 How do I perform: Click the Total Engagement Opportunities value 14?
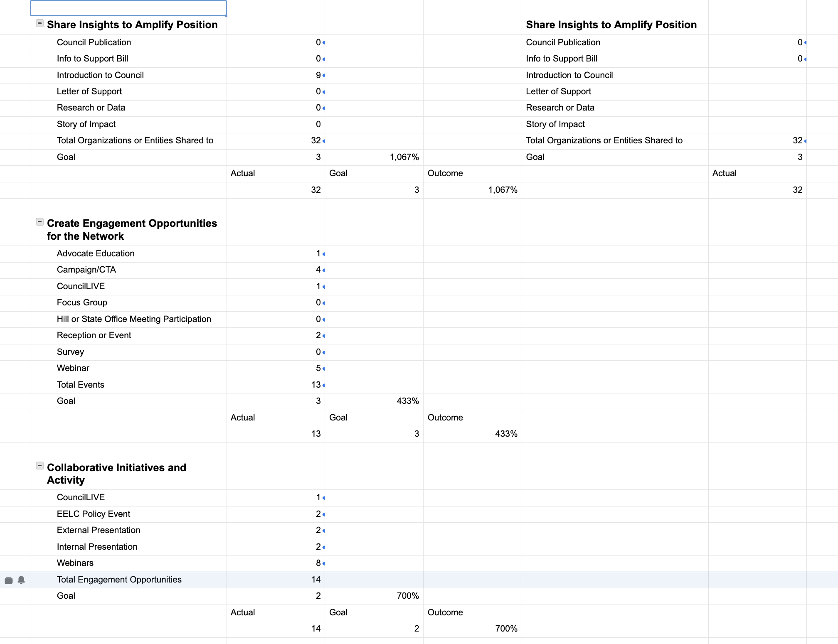pos(316,580)
